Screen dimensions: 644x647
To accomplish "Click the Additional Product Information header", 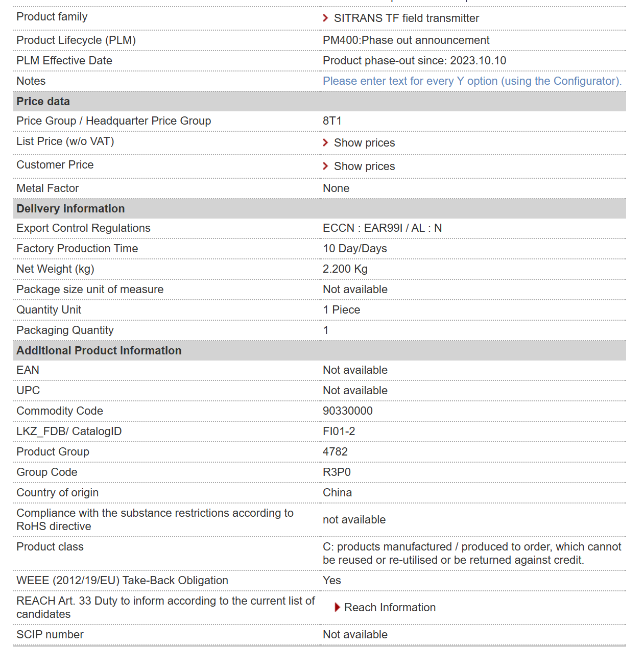I will click(320, 351).
